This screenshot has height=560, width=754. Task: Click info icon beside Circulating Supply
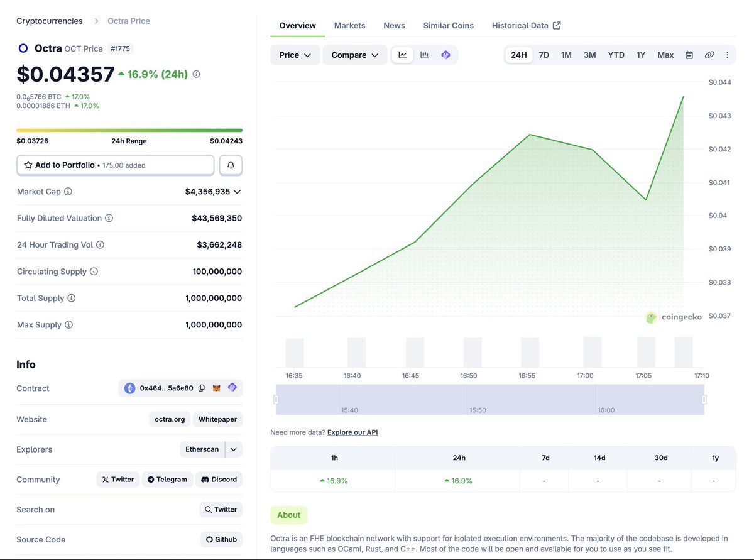(94, 272)
